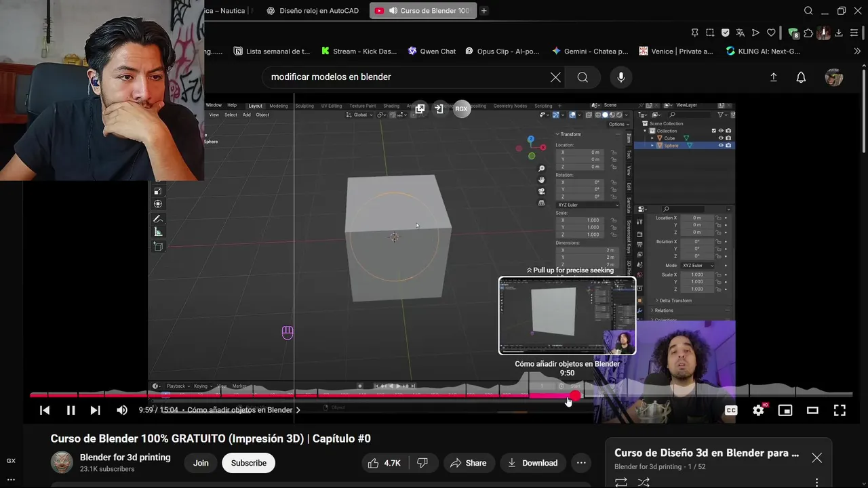The image size is (868, 488).
Task: Open Lista semanal de tareas bookmark
Action: pyautogui.click(x=272, y=51)
